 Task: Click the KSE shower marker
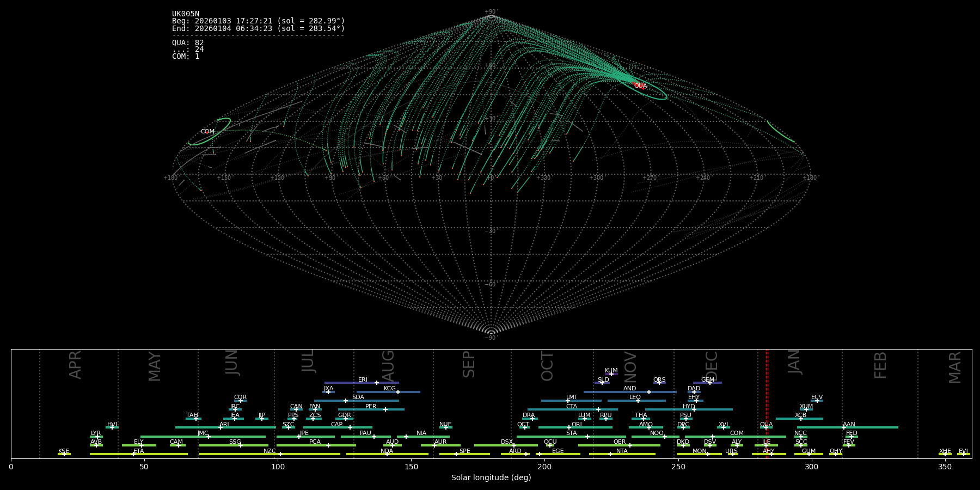coord(64,454)
